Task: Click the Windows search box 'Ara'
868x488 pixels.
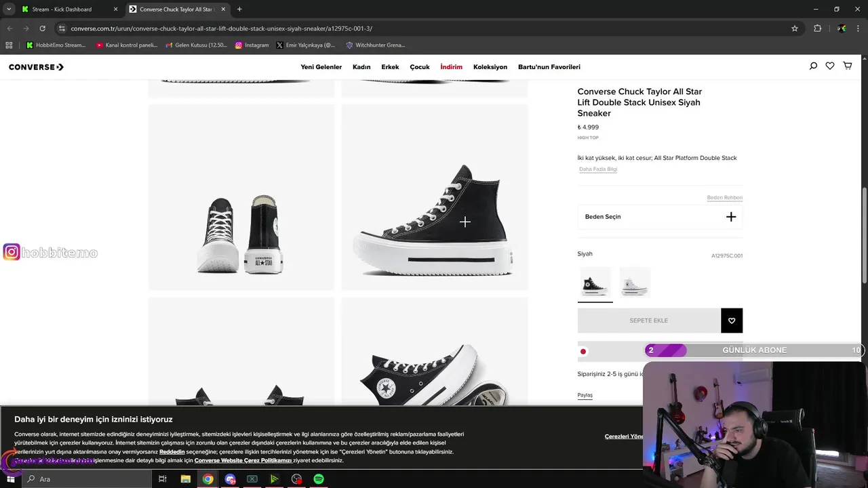Action: (87, 479)
